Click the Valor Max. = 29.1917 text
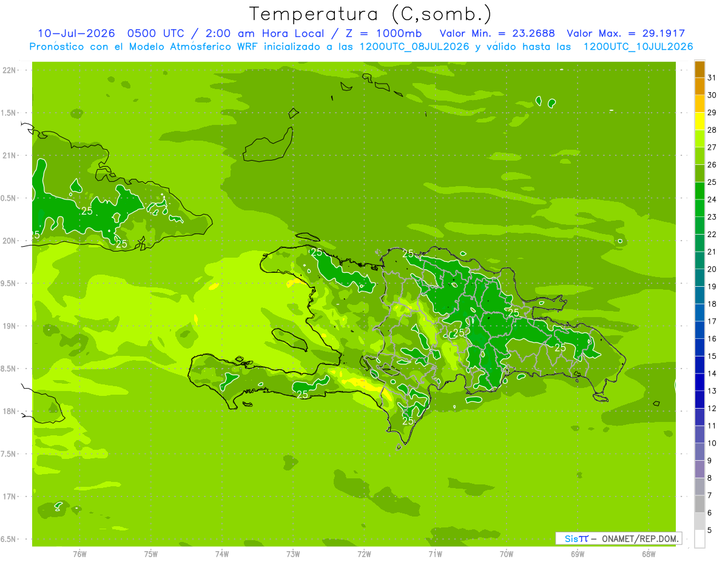Screen dimensions: 728x562 (625, 33)
